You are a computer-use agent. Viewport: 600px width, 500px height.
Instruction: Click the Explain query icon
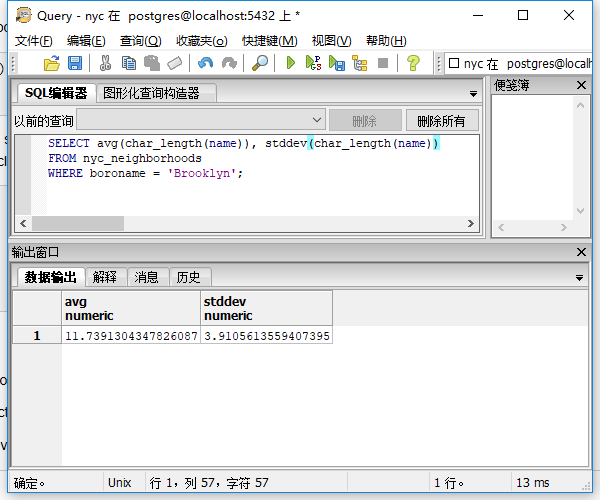coord(360,63)
